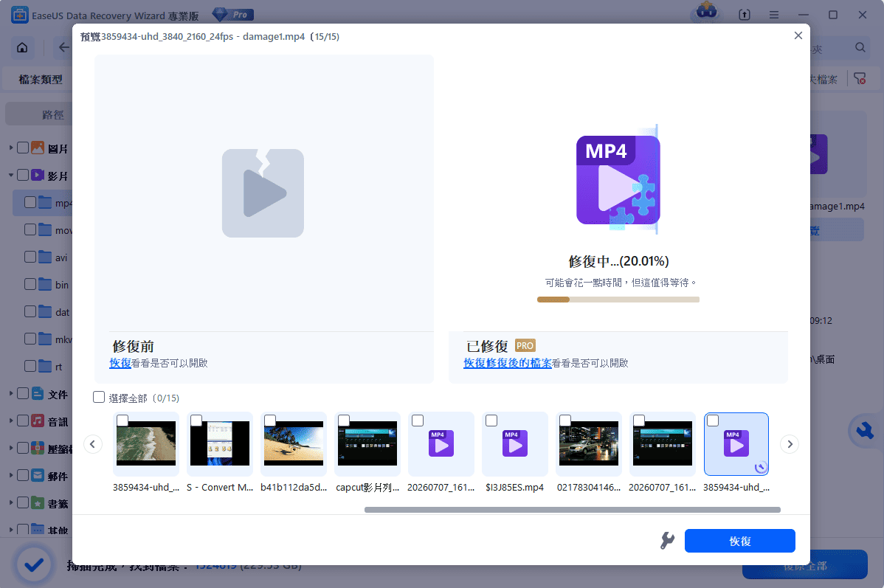The width and height of the screenshot is (884, 588).
Task: Tick the dat folder checkbox
Action: tap(30, 311)
